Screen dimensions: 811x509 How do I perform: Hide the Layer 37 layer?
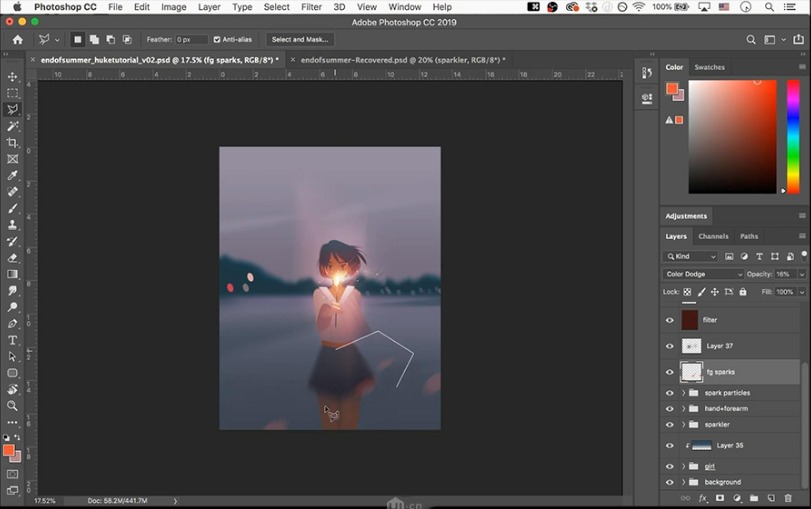[670, 346]
